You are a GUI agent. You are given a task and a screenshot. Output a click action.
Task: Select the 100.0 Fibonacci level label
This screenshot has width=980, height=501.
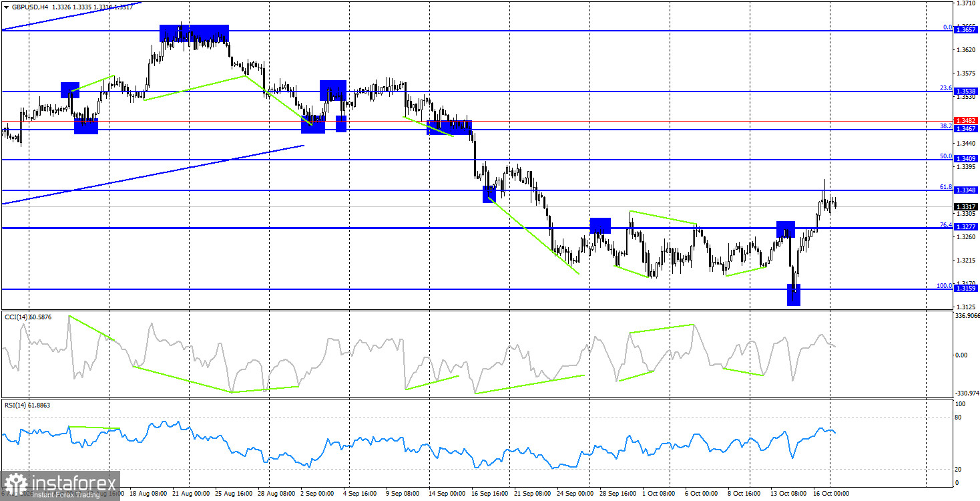coord(944,286)
